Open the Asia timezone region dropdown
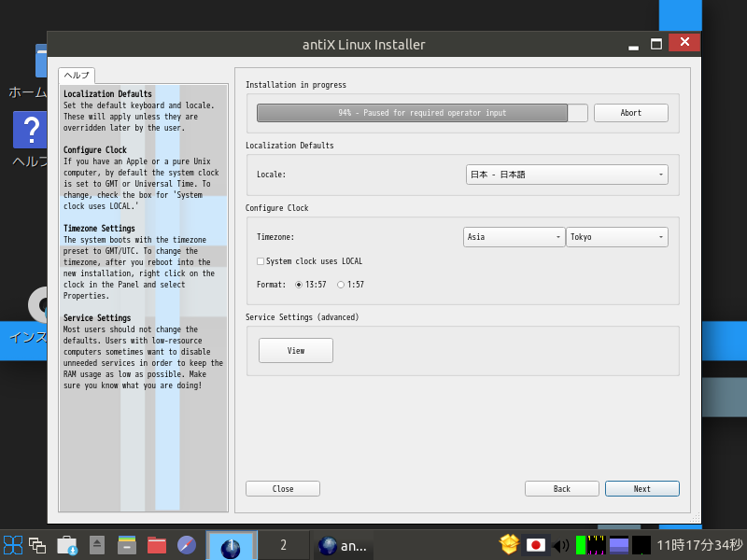The height and width of the screenshot is (560, 747). click(514, 237)
